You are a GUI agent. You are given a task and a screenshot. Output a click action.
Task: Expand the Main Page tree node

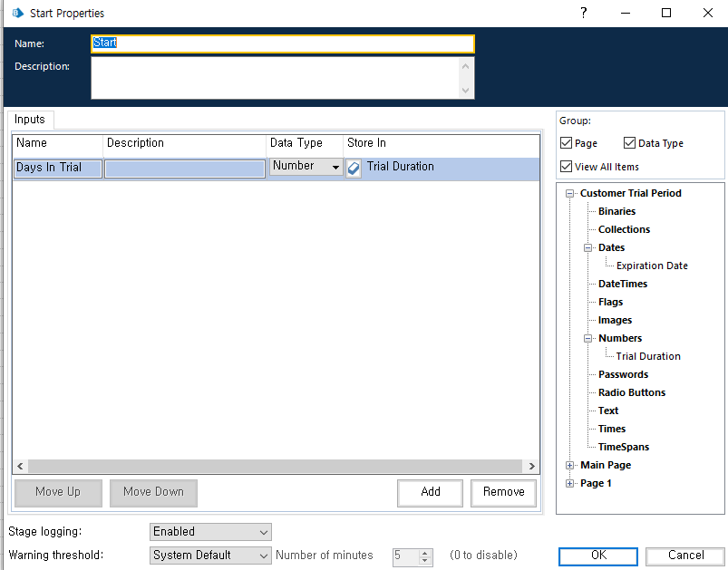click(x=569, y=465)
